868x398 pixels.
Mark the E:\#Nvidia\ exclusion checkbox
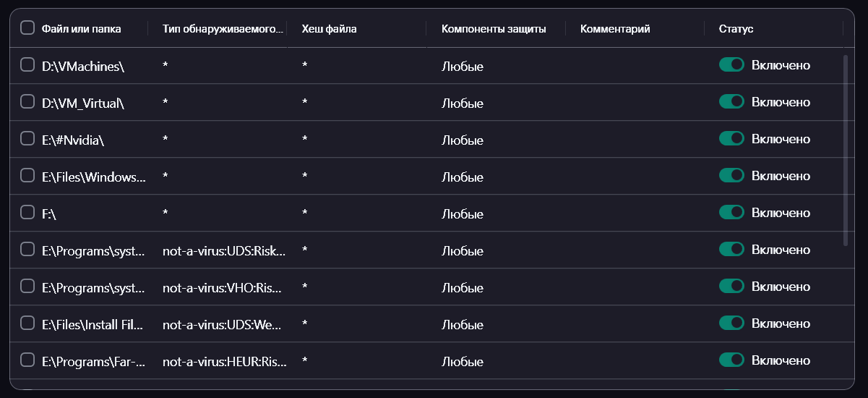tap(27, 139)
